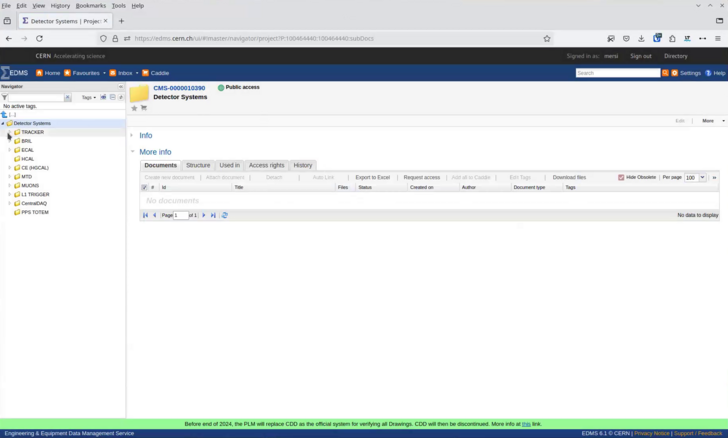This screenshot has height=438, width=728.
Task: Go up one level with the blue arrow
Action: coord(4,114)
